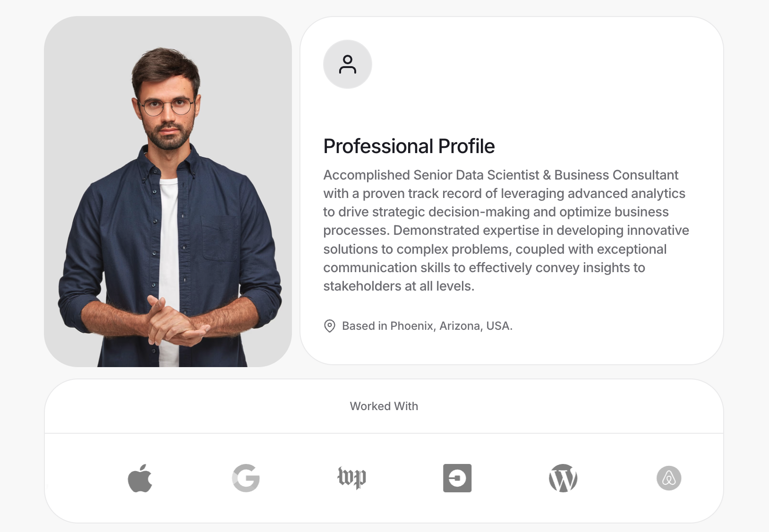Screen dimensions: 769x532
Task: Select the Airbnb logo
Action: tap(669, 478)
